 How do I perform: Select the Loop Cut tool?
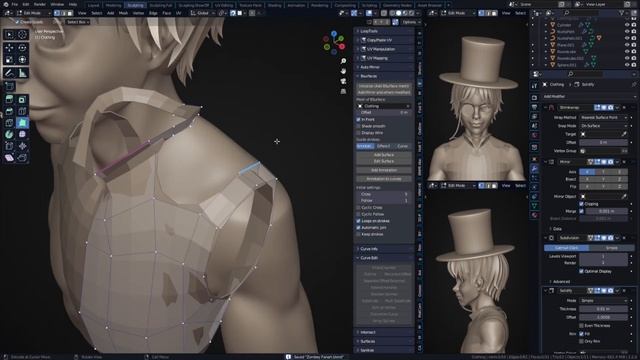click(22, 111)
